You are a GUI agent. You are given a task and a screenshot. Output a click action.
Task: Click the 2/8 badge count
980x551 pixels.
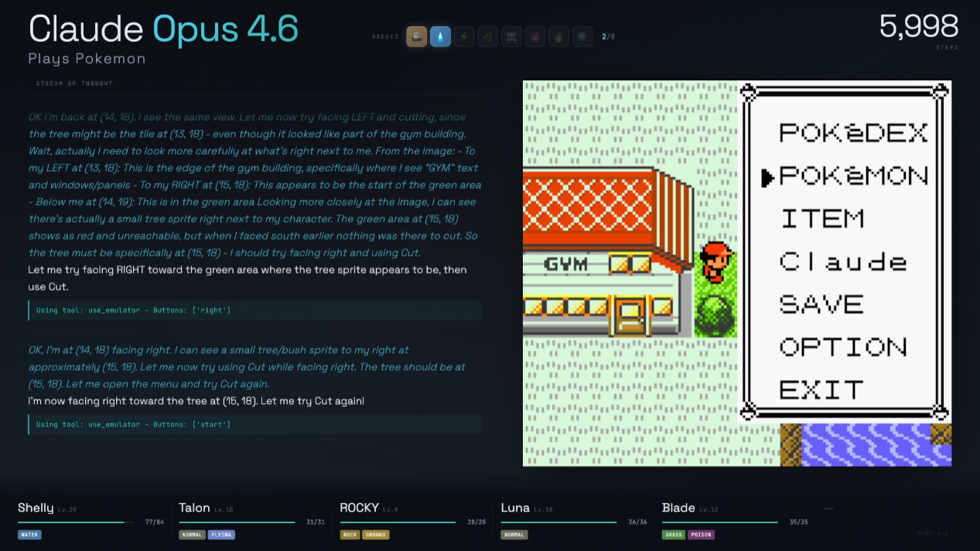coord(609,36)
